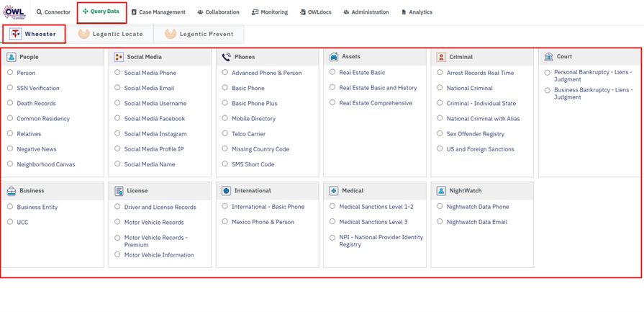Click the NPI - National Provider Identity Registry label
The width and height of the screenshot is (644, 312).
tap(381, 241)
